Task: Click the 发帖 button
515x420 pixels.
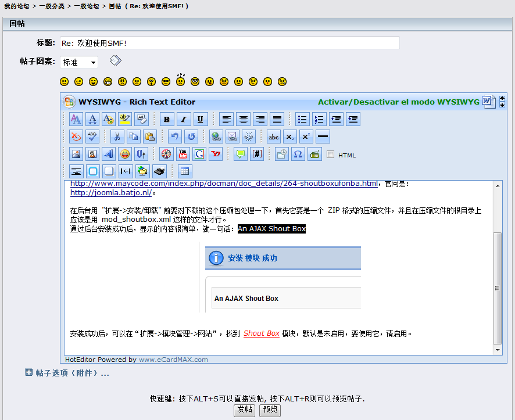Action: click(244, 410)
